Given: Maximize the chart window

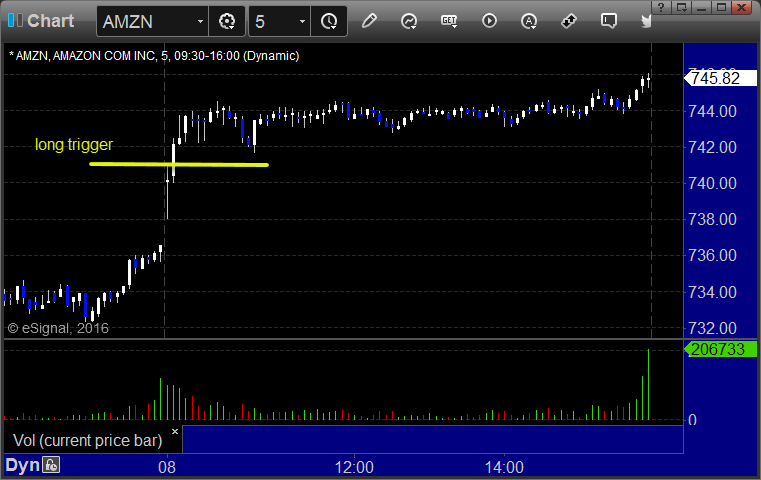Looking at the screenshot, I should (721, 7).
